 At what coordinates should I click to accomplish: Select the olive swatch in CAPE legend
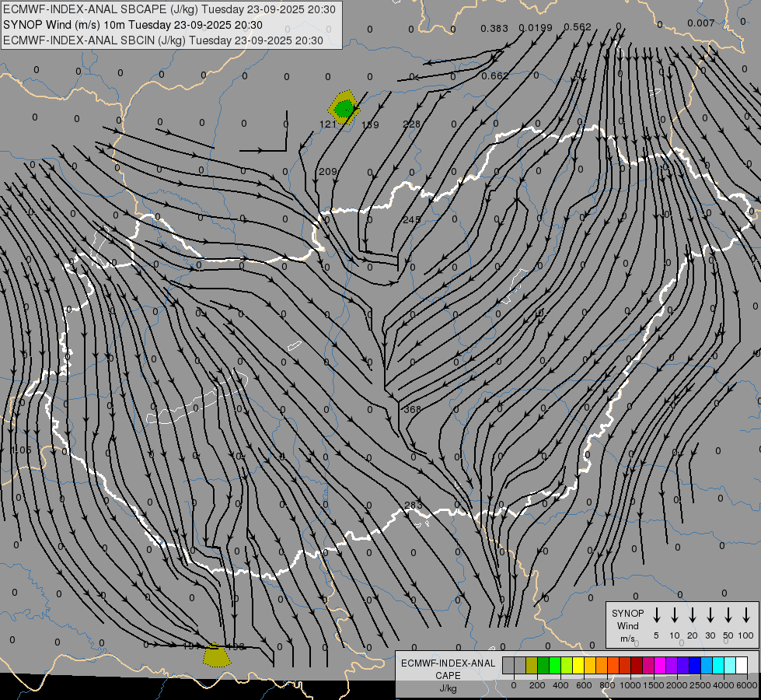(x=532, y=665)
